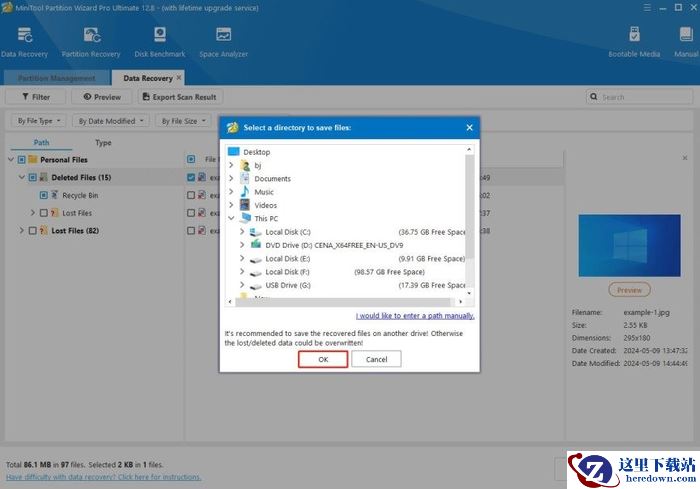
Task: Uncheck the first checked file row checkbox
Action: click(191, 177)
